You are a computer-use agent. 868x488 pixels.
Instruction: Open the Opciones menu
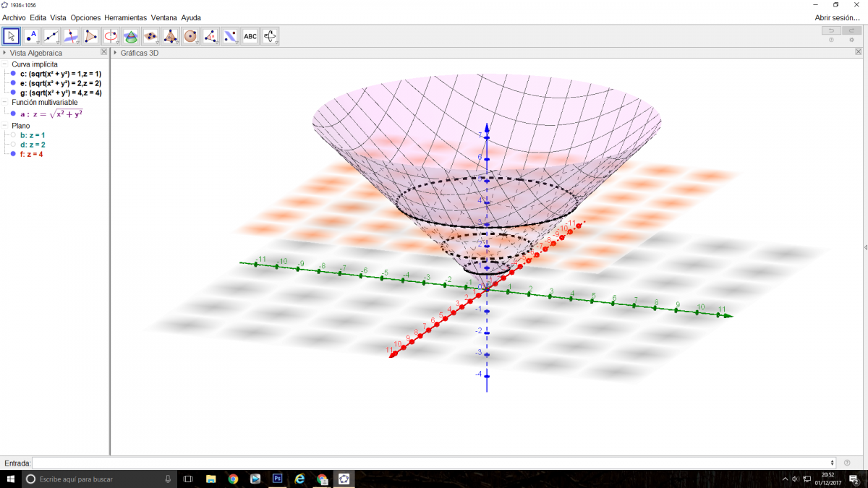[85, 17]
